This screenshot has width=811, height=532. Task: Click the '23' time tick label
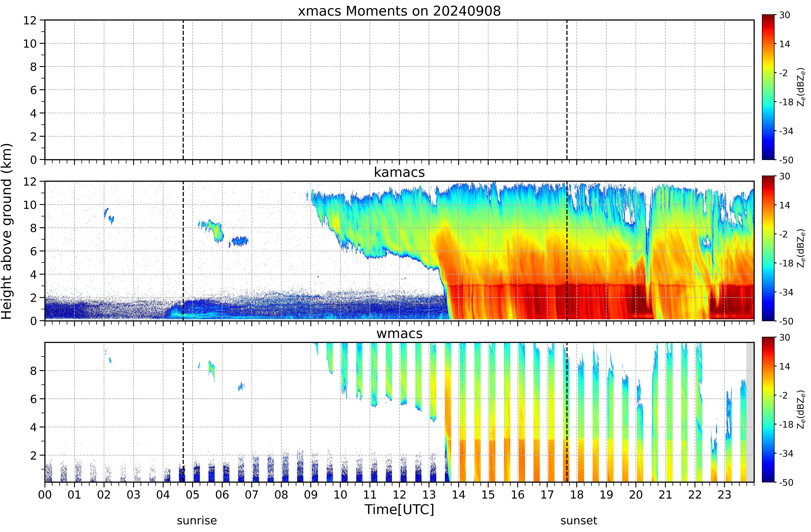(724, 494)
